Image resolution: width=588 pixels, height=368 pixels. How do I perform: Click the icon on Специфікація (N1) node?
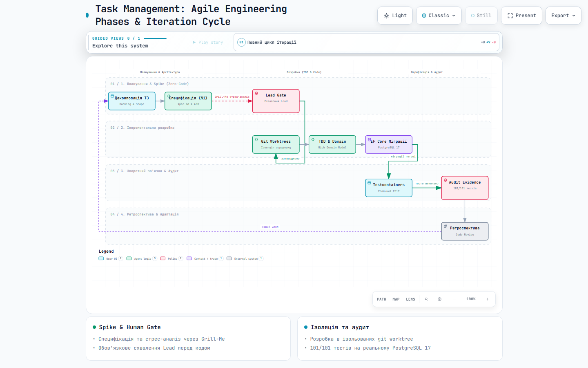click(x=169, y=96)
